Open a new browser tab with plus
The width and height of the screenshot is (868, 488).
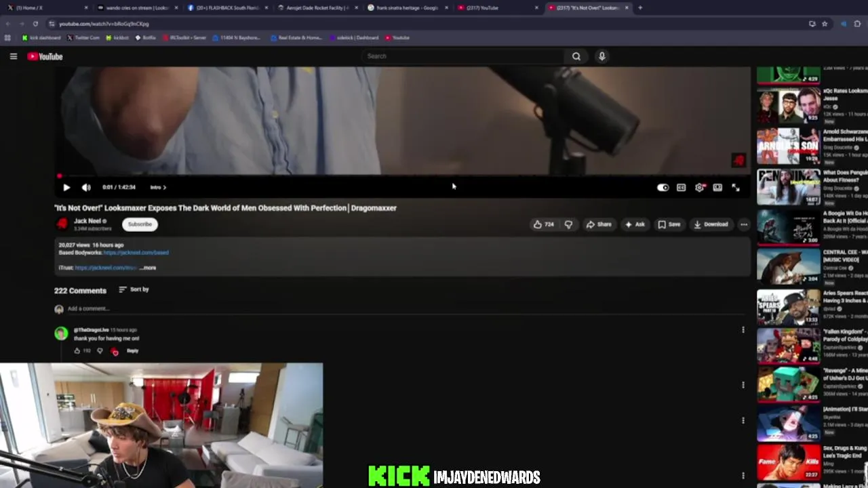coord(640,7)
